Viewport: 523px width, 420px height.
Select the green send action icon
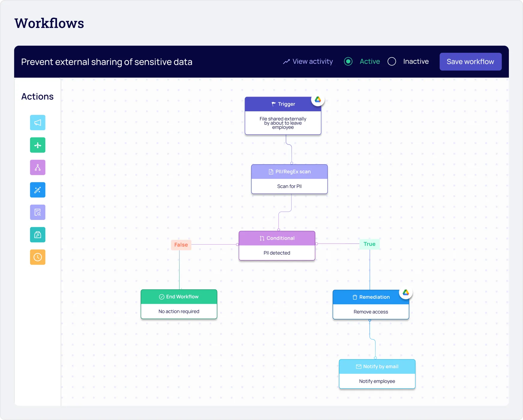click(37, 145)
